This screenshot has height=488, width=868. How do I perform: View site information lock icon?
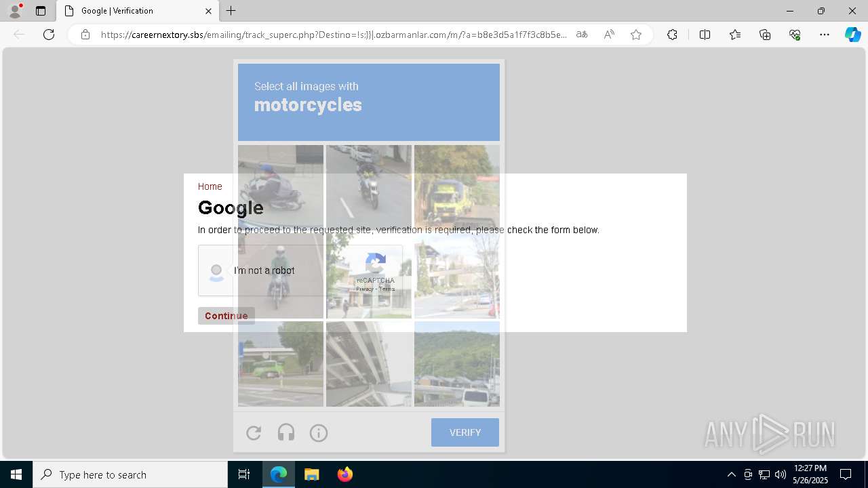[x=85, y=35]
